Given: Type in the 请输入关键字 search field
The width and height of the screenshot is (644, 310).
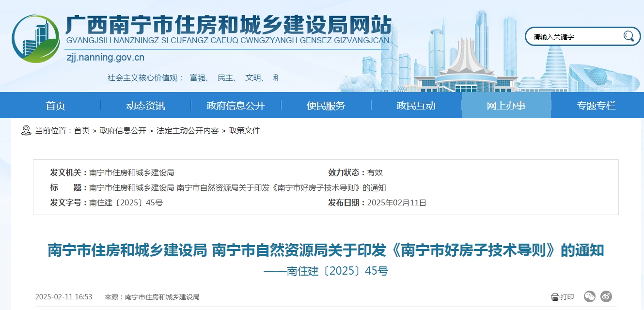Looking at the screenshot, I should tap(574, 36).
